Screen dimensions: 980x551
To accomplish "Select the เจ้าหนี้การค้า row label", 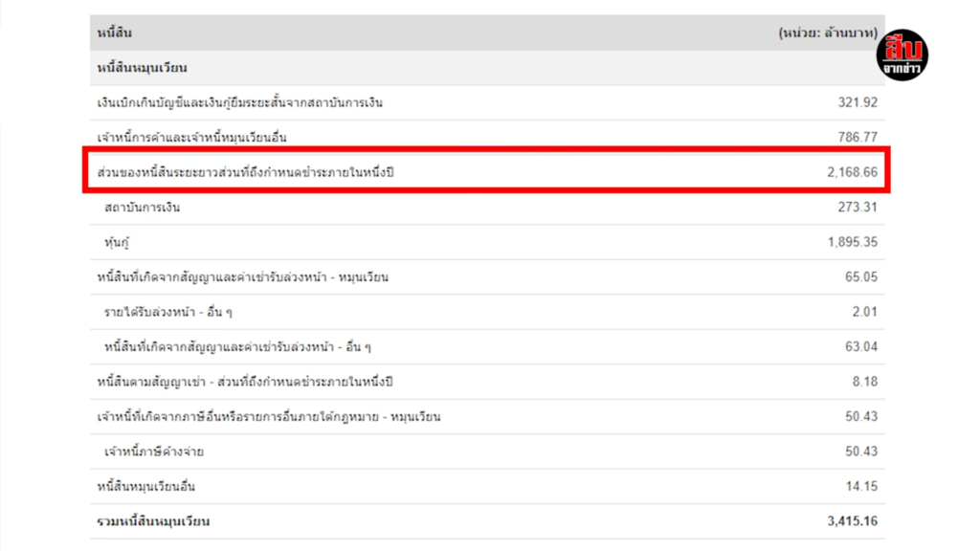I will point(191,138).
